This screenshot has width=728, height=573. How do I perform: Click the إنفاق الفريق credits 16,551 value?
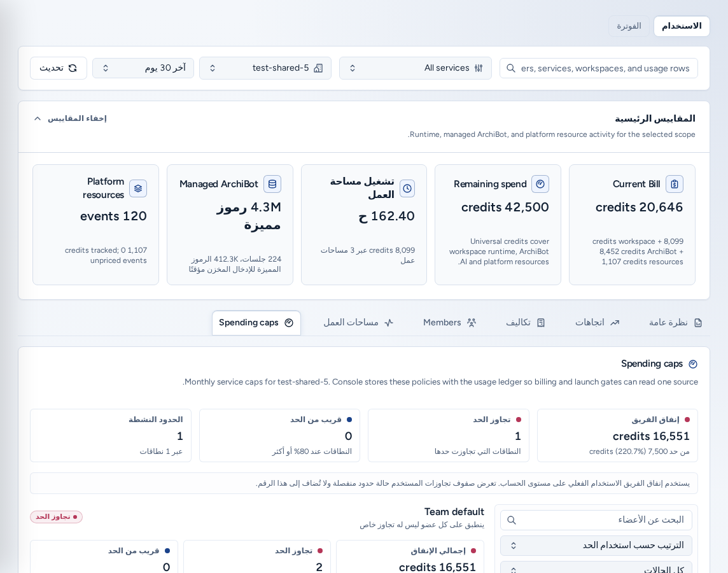(x=651, y=436)
